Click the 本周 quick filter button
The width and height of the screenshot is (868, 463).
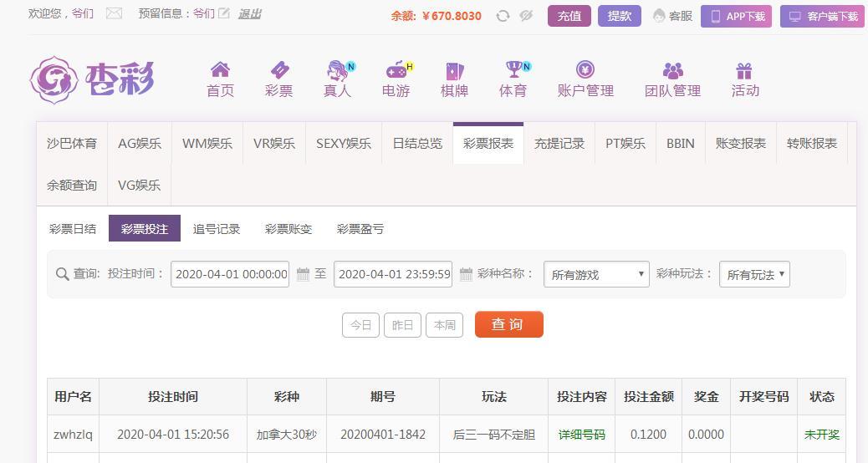(445, 325)
